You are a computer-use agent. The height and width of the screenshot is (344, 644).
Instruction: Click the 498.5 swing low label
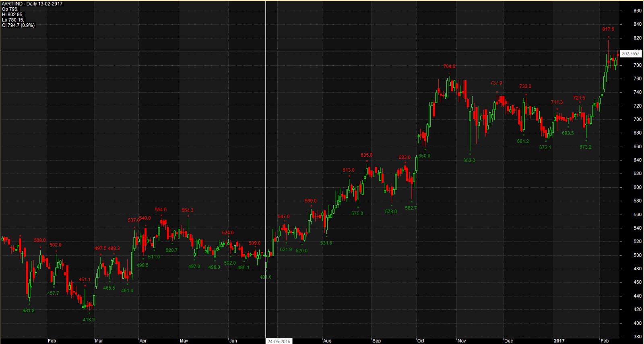[x=142, y=265]
